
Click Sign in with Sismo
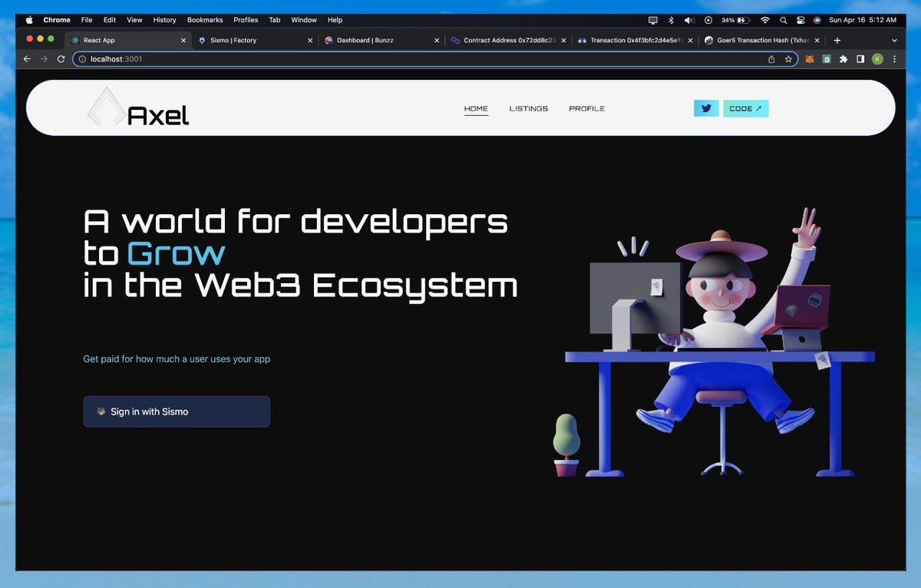click(177, 411)
